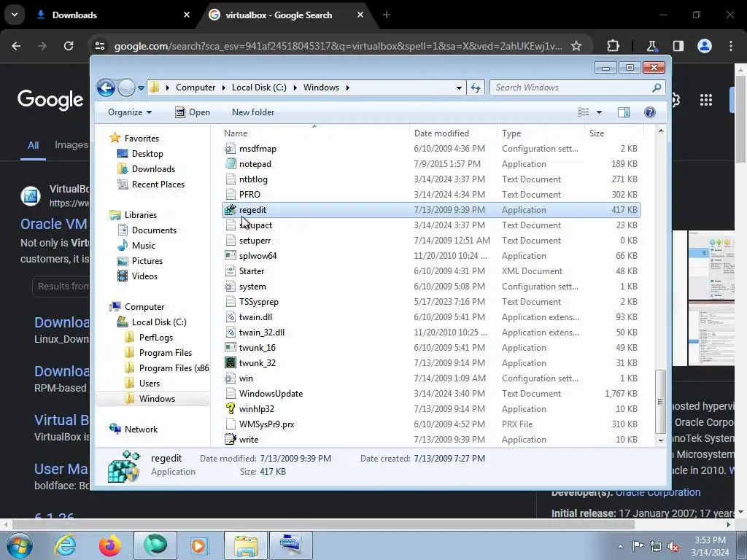The width and height of the screenshot is (747, 560).
Task: Open Recent Places in navigation pane
Action: pos(150,184)
